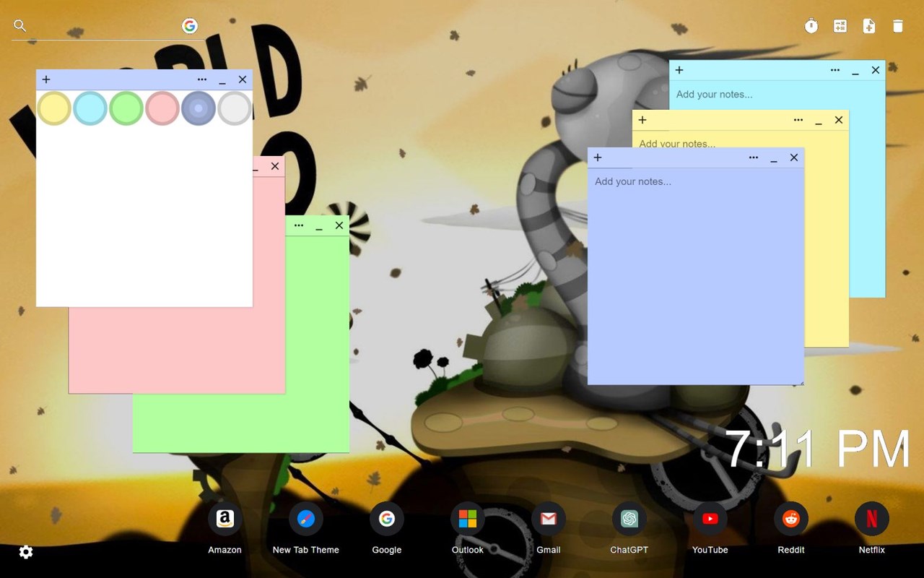Add a note from the white note's plus
The width and height of the screenshot is (924, 578).
tap(46, 79)
